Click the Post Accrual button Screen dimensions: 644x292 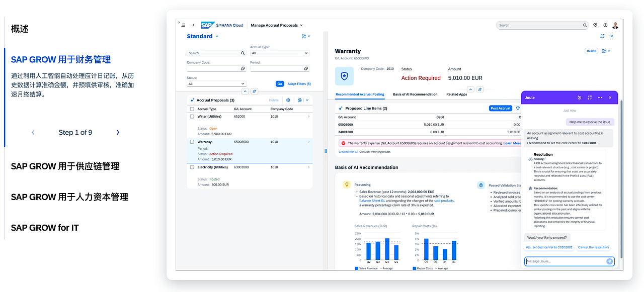[x=501, y=108]
